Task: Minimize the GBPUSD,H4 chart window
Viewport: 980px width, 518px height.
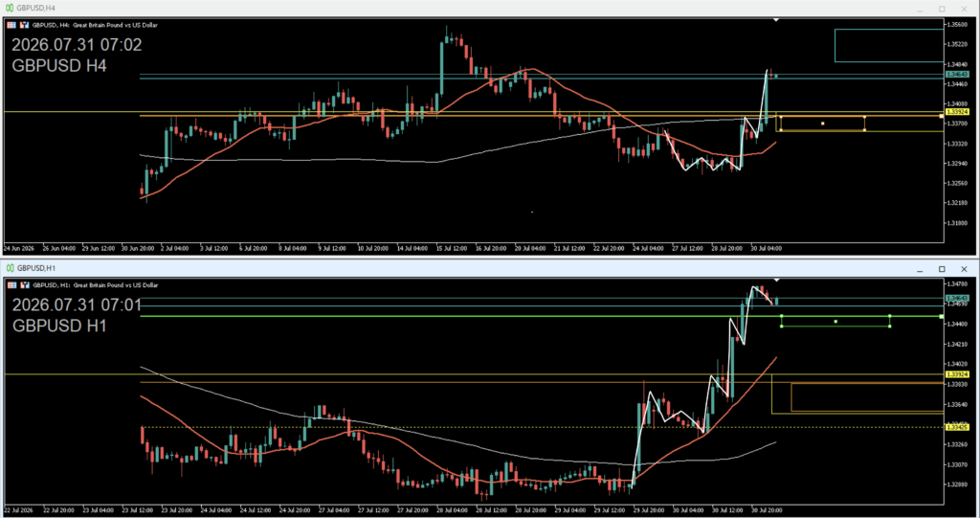Action: click(x=920, y=10)
